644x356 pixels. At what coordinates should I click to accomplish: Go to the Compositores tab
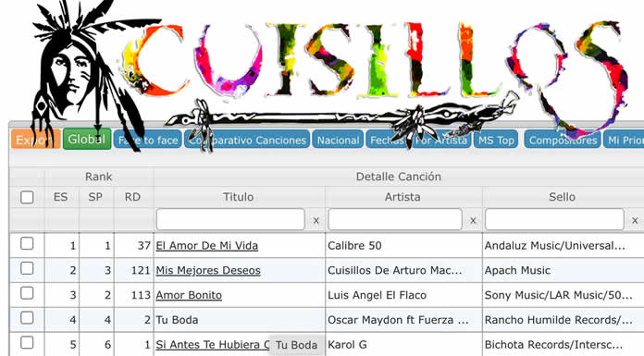563,140
